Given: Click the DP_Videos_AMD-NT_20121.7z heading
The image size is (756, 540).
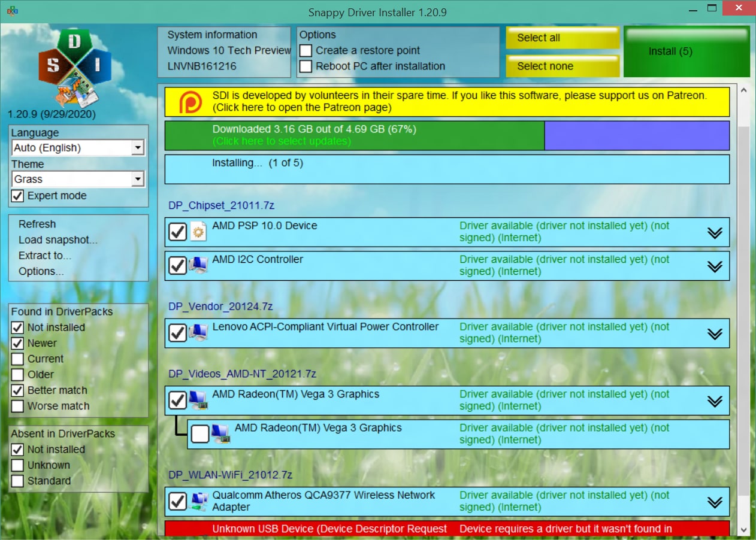Looking at the screenshot, I should pyautogui.click(x=242, y=374).
